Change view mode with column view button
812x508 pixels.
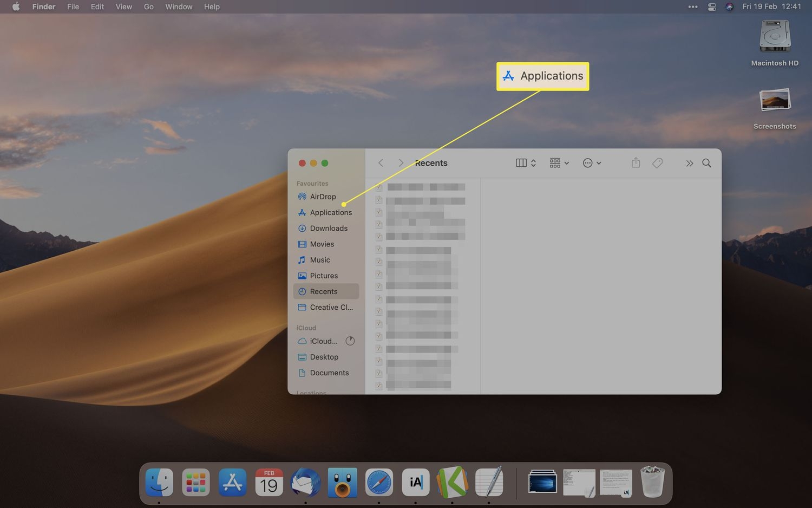click(x=526, y=163)
